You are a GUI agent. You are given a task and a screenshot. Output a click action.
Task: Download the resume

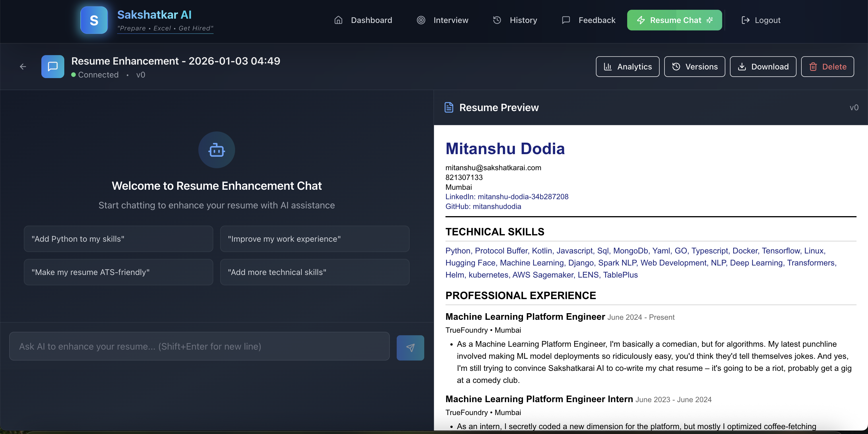(763, 67)
